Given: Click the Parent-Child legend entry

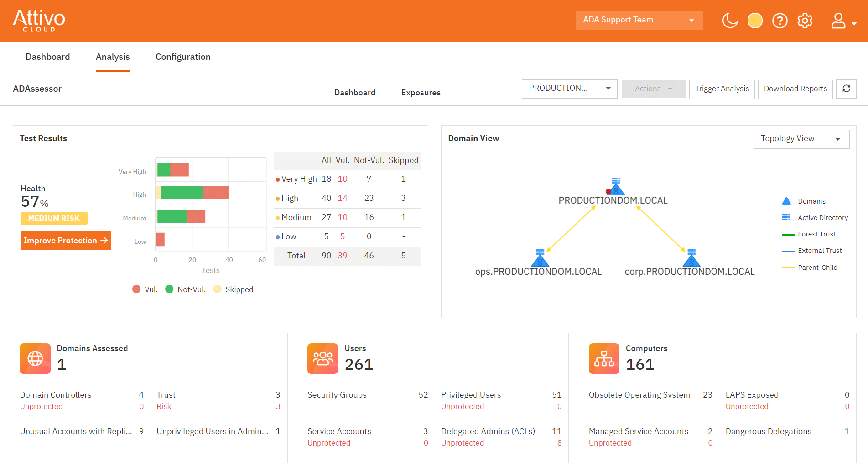Looking at the screenshot, I should coord(810,268).
